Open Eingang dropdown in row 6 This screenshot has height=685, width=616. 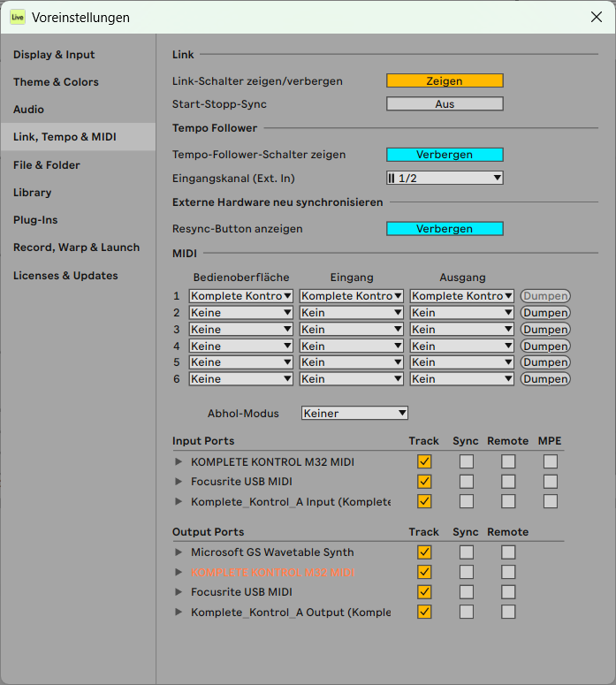coord(351,379)
